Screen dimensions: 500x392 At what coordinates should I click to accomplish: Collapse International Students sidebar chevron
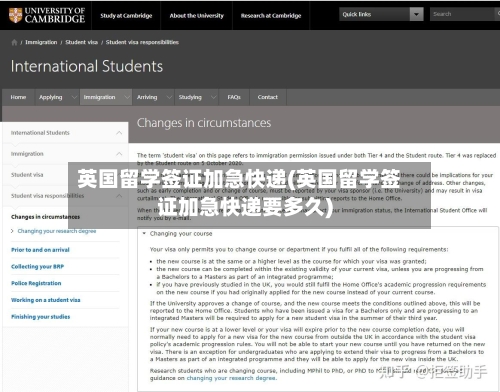coord(119,133)
